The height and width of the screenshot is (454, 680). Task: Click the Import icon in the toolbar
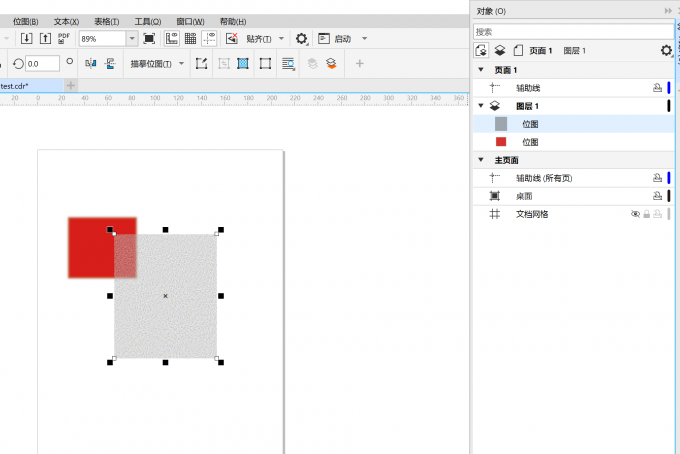[26, 39]
